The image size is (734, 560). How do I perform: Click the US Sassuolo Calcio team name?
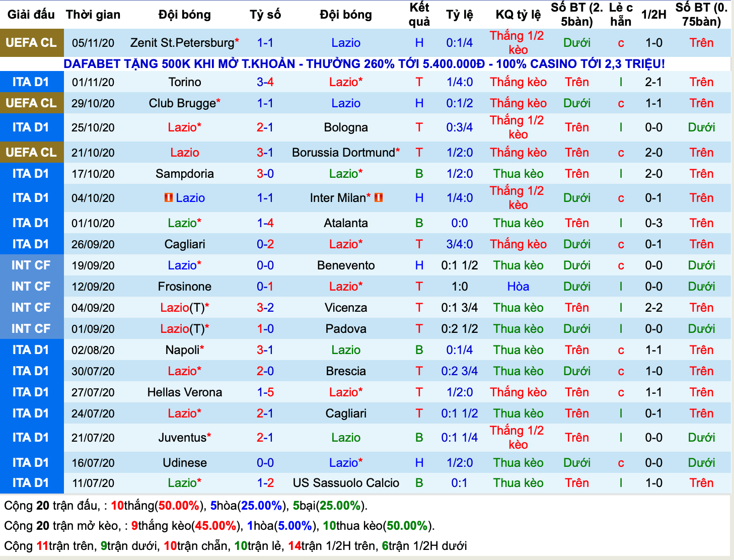(346, 483)
